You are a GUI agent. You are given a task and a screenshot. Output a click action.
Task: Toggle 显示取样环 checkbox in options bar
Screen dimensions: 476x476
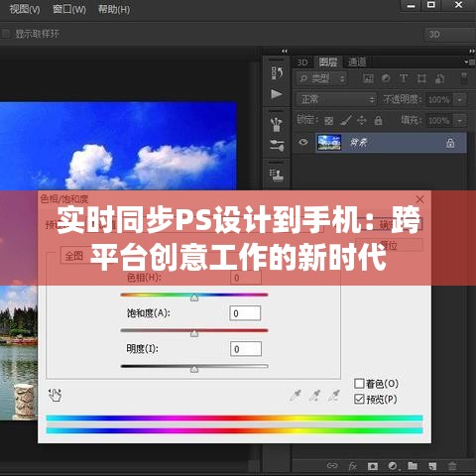tap(5, 34)
